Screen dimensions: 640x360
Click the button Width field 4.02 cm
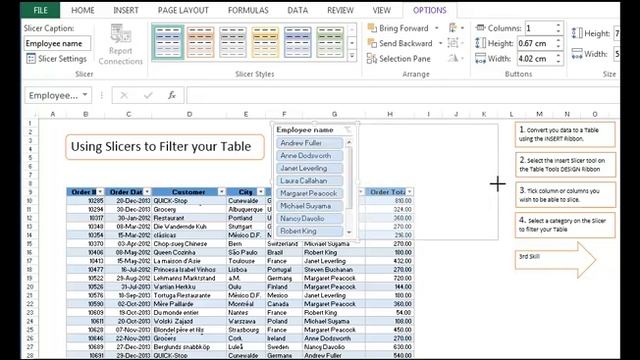(535, 59)
